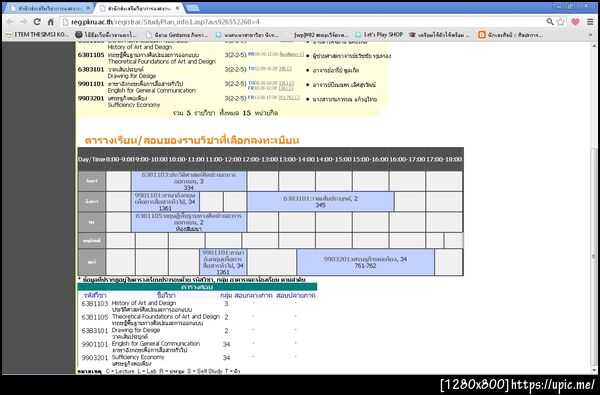Image resolution: width=600 pixels, height=395 pixels.
Task: Click 'History of Art and Design' in course list
Action: pyautogui.click(x=140, y=47)
